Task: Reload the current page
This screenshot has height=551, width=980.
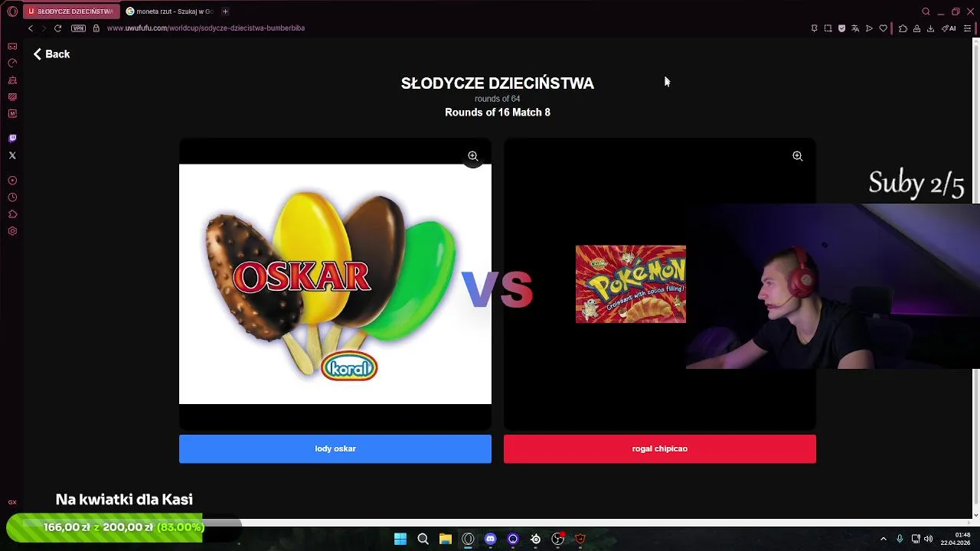Action: 57,28
